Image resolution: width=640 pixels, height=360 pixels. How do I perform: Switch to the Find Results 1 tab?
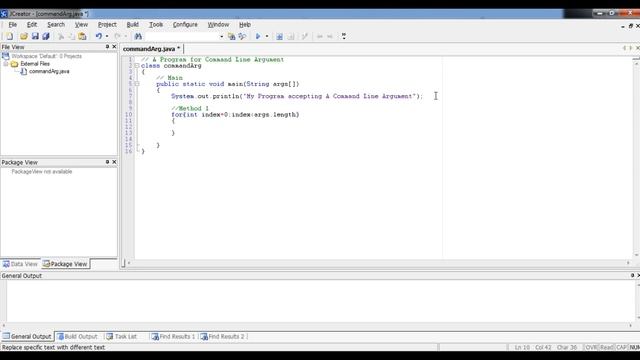pos(173,337)
